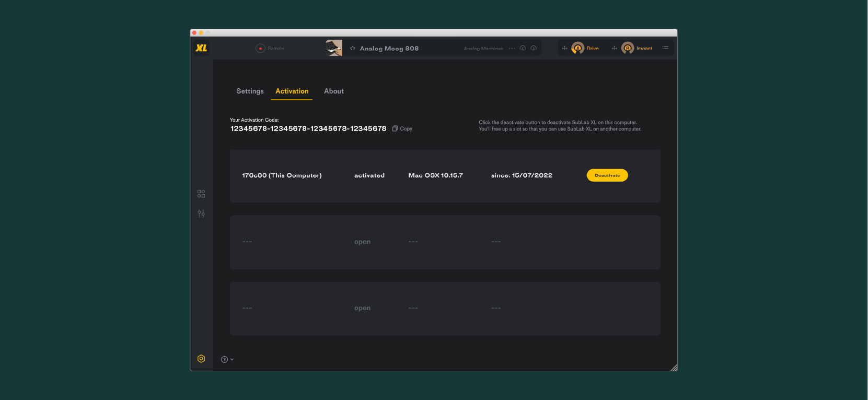Click the yellow hexagon settings icon
868x400 pixels.
coord(201,359)
